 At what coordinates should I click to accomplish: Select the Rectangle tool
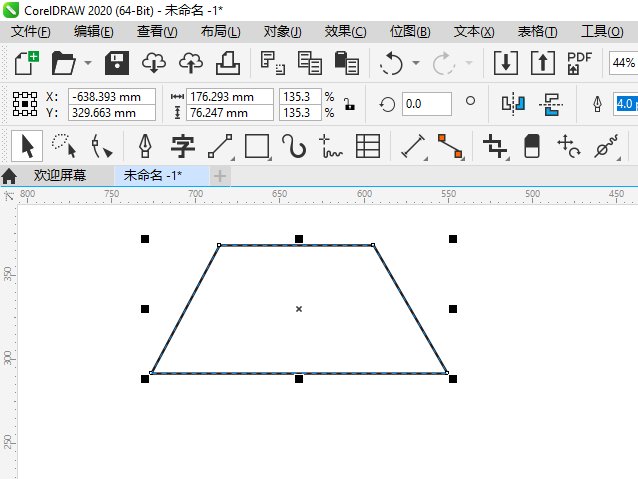click(x=257, y=147)
